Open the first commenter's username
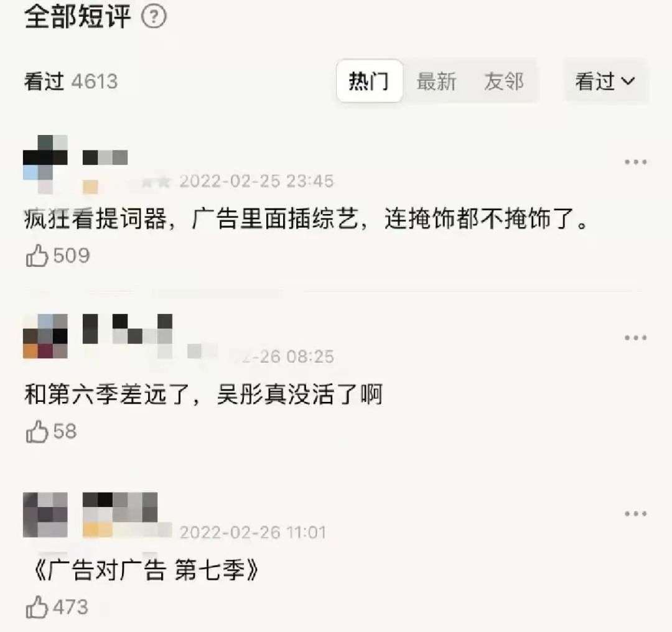Viewport: 672px width, 632px height. [x=105, y=157]
